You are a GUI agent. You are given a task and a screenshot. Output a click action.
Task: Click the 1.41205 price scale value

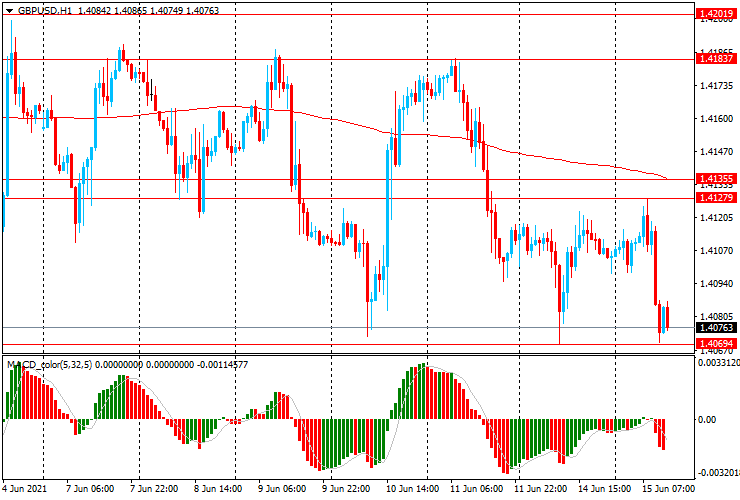coord(717,218)
